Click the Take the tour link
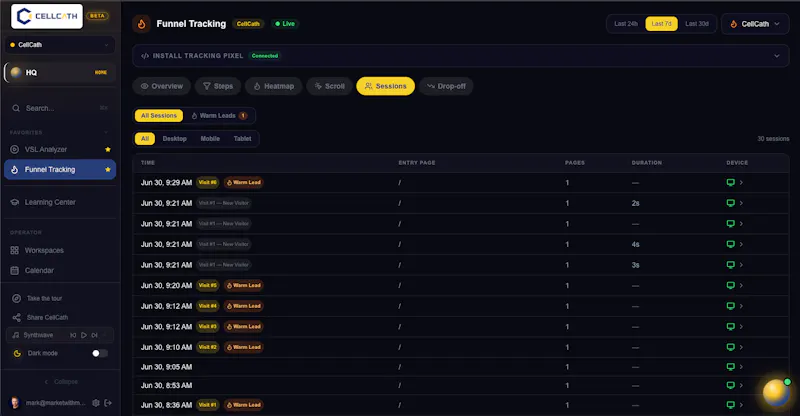This screenshot has width=800, height=416. click(44, 299)
